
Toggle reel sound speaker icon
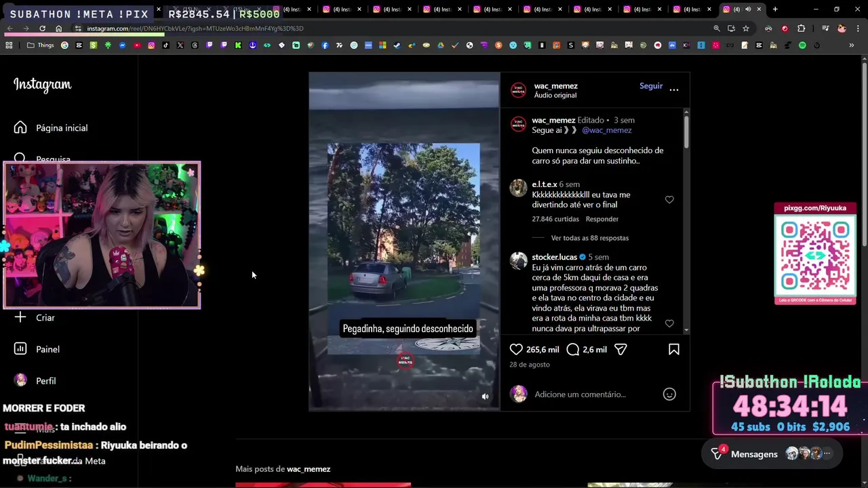click(485, 396)
